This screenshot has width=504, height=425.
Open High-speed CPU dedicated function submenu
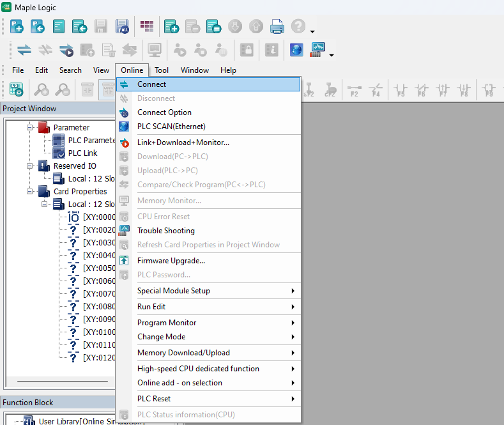tap(208, 368)
